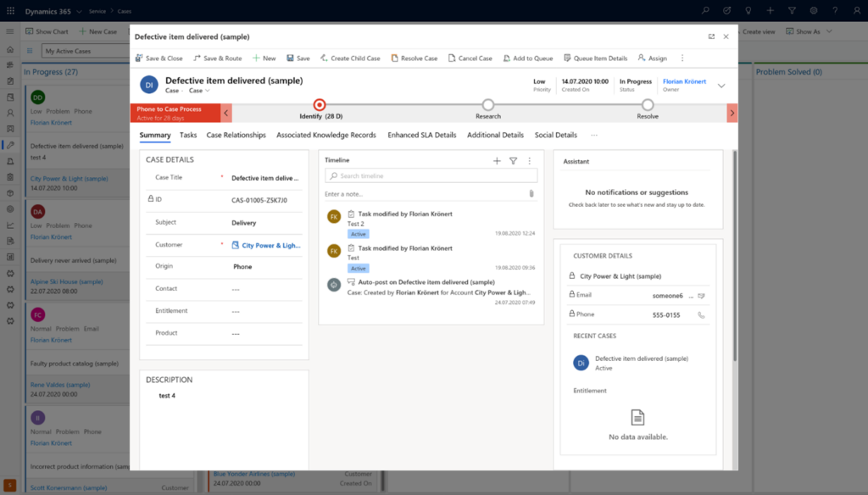Open the Enhanced SLA Details tab
Image resolution: width=868 pixels, height=495 pixels.
[422, 134]
